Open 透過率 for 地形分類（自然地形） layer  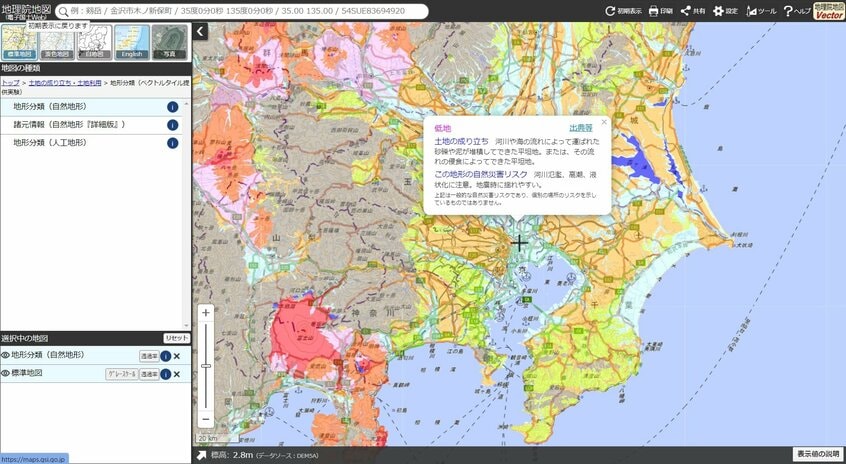pos(149,356)
